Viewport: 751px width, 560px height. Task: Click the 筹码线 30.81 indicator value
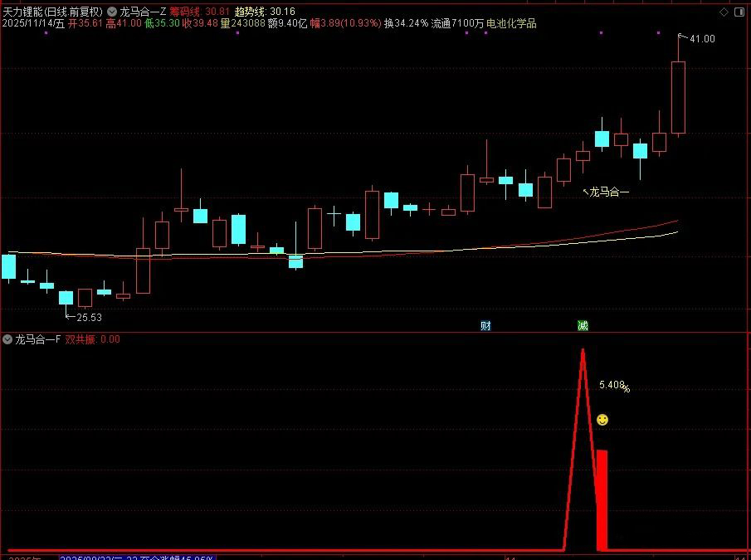(x=200, y=12)
